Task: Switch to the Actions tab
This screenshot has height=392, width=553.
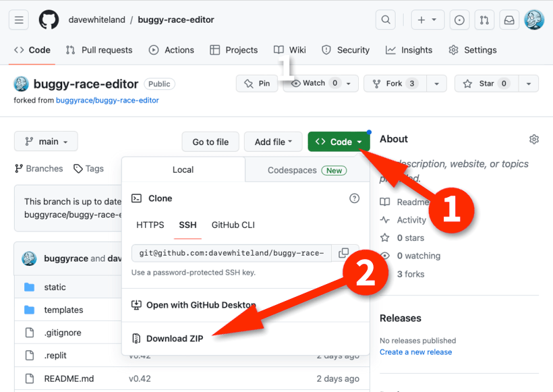Action: point(171,50)
